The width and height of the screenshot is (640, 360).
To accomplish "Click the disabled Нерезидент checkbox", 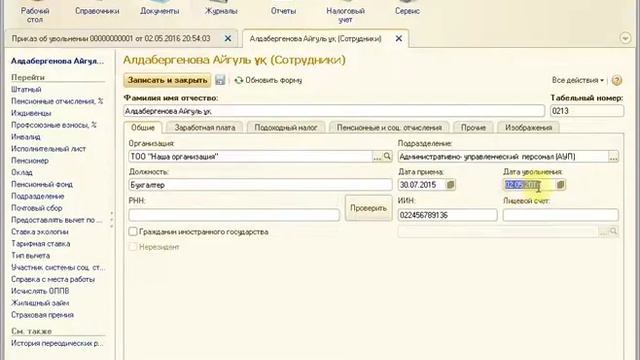I will pos(133,247).
